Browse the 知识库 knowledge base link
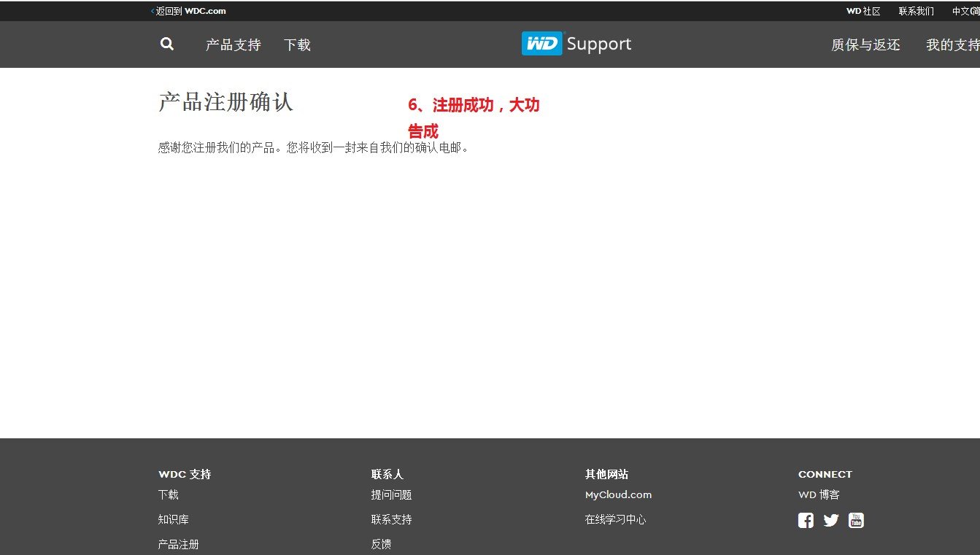 click(174, 519)
